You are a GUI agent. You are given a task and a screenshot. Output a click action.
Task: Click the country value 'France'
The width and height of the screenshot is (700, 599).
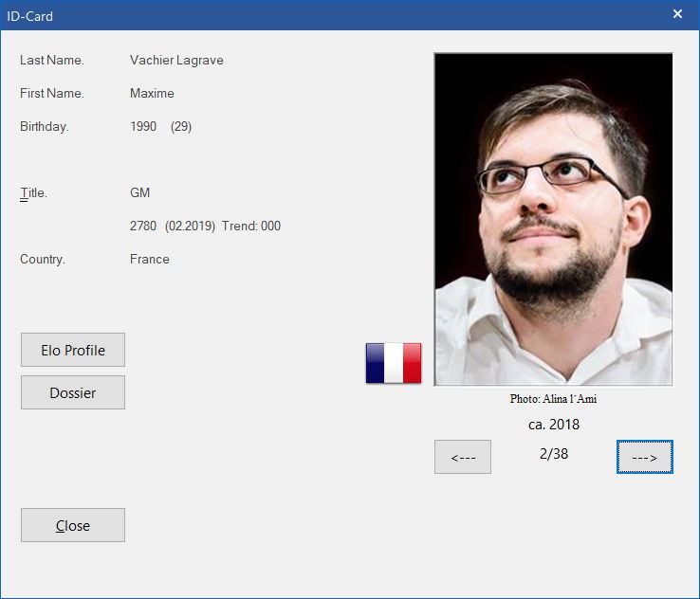coord(150,259)
